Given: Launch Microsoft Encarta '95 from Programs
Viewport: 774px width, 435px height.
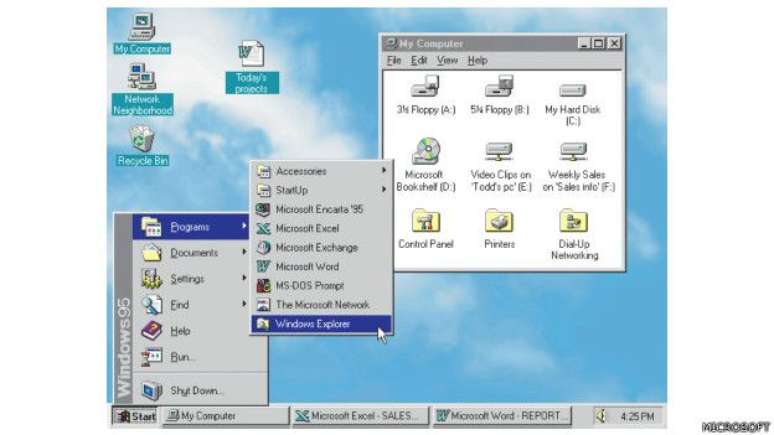Looking at the screenshot, I should pos(321,209).
